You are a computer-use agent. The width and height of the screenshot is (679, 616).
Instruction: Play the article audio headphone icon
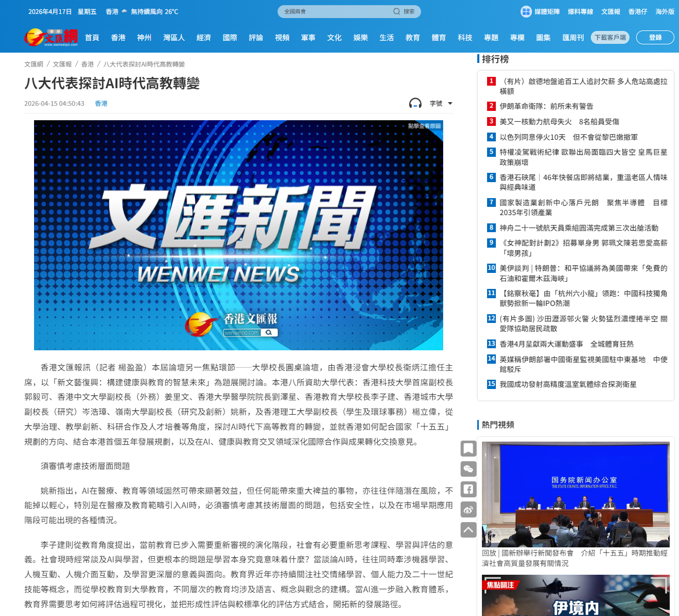coord(415,103)
